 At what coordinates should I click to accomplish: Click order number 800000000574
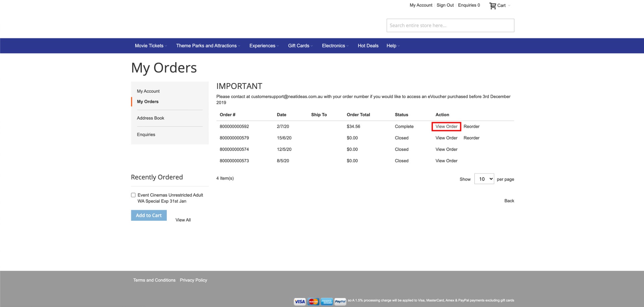point(234,149)
